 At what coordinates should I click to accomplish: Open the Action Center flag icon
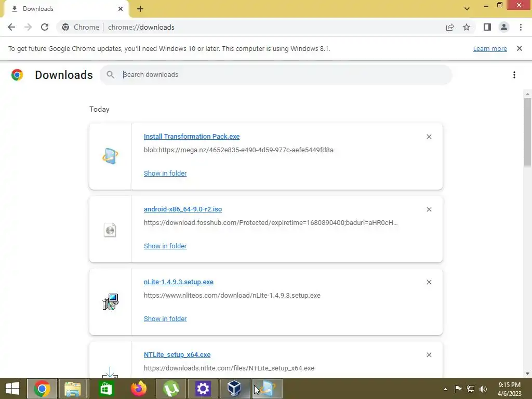click(458, 389)
